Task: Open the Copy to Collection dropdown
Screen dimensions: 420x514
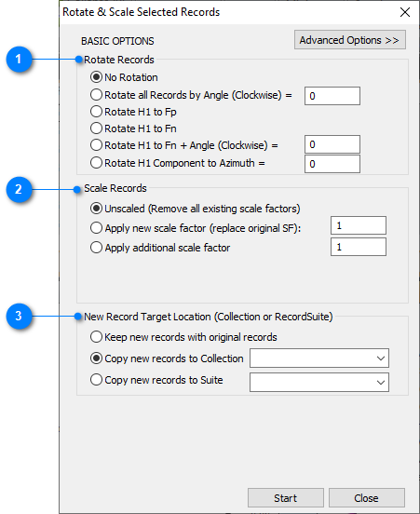Action: (319, 358)
